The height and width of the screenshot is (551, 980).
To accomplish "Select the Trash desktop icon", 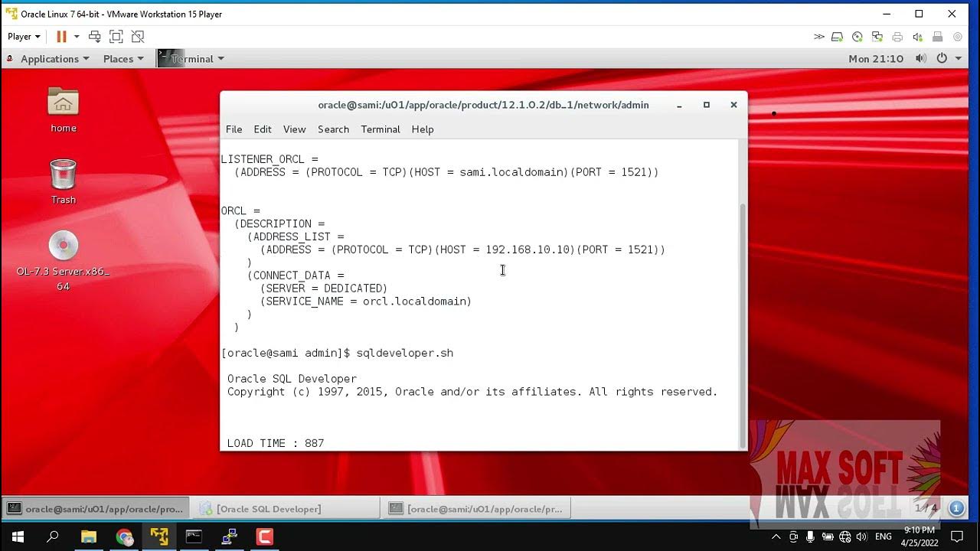I will (64, 181).
